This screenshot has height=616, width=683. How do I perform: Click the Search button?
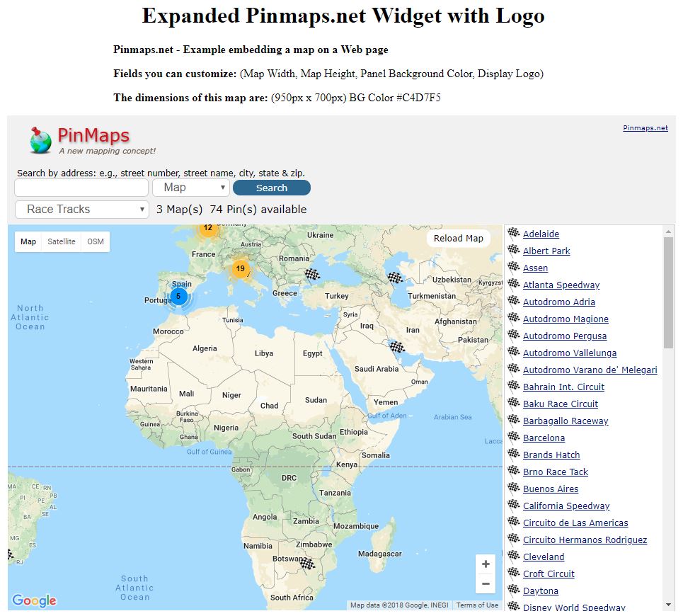click(x=272, y=188)
